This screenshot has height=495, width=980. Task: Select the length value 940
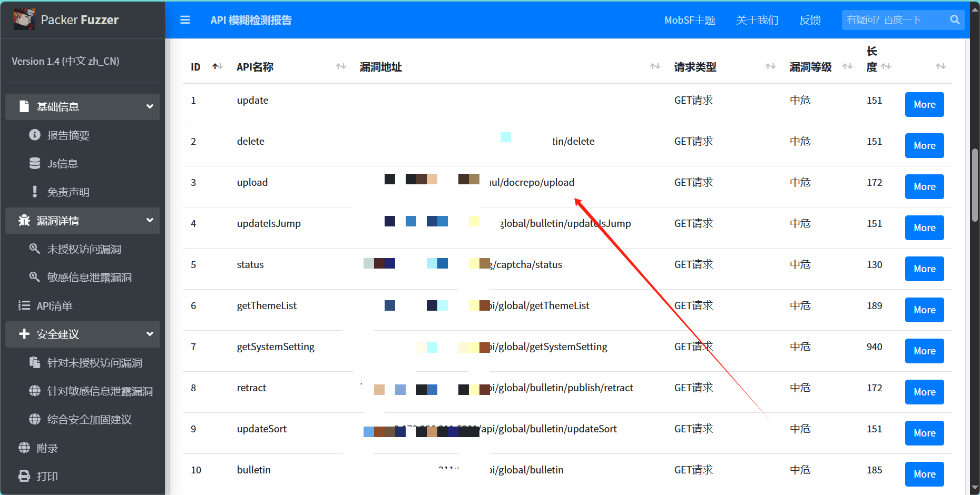pyautogui.click(x=875, y=346)
